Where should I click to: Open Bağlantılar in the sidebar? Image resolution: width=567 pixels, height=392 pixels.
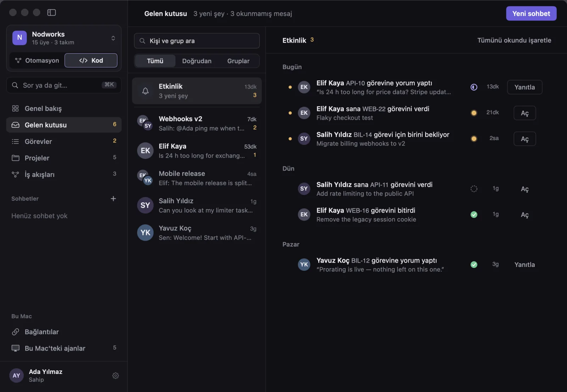pyautogui.click(x=64, y=332)
